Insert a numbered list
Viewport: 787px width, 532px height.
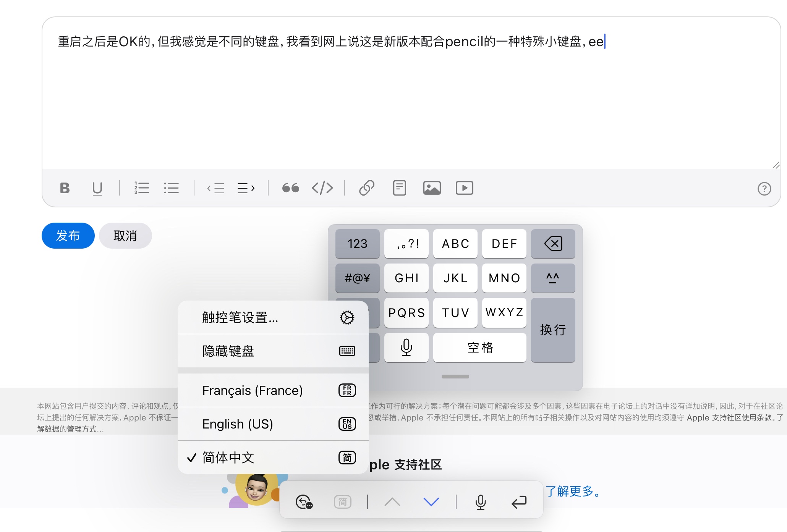coord(142,188)
